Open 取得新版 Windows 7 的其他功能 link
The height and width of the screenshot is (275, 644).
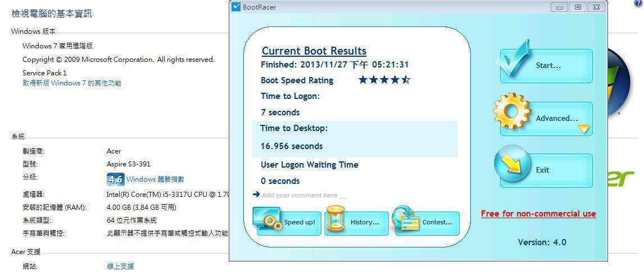pyautogui.click(x=72, y=83)
